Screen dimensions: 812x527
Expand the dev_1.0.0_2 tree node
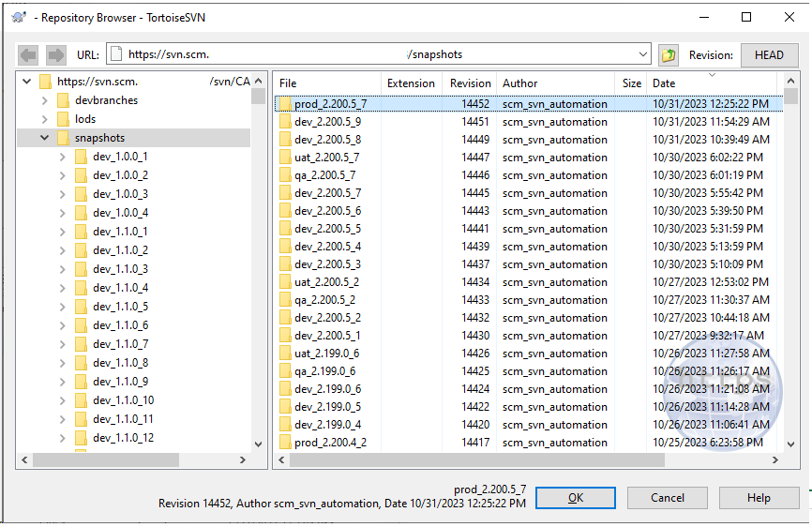coord(63,175)
